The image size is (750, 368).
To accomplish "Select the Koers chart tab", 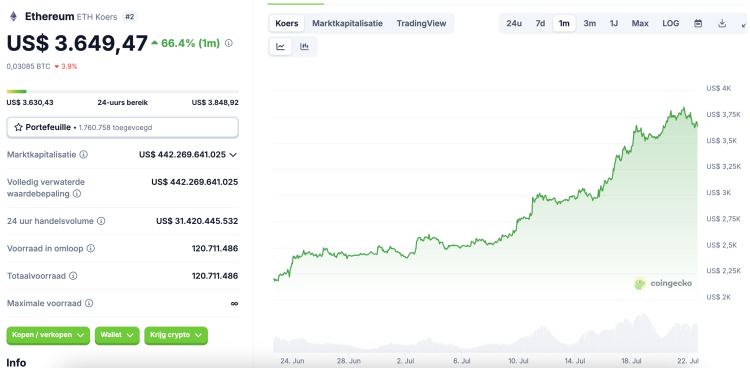I will point(287,23).
